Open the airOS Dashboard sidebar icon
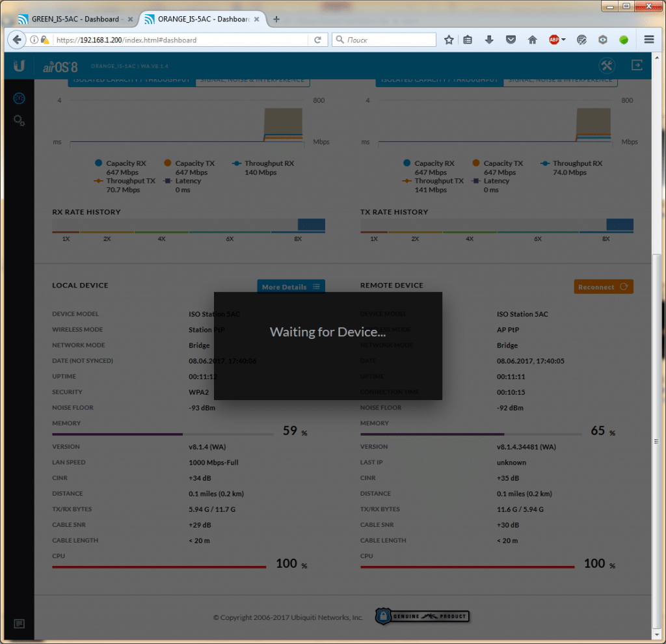 click(20, 98)
